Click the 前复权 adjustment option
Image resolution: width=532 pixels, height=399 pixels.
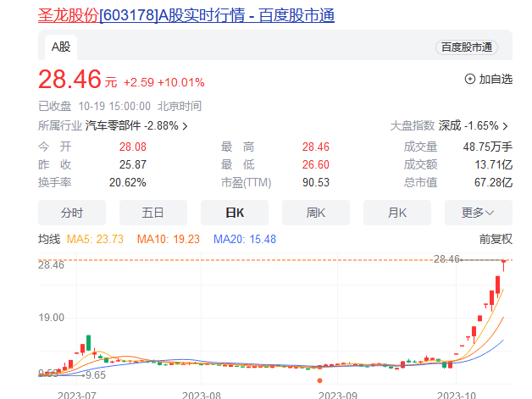[496, 239]
